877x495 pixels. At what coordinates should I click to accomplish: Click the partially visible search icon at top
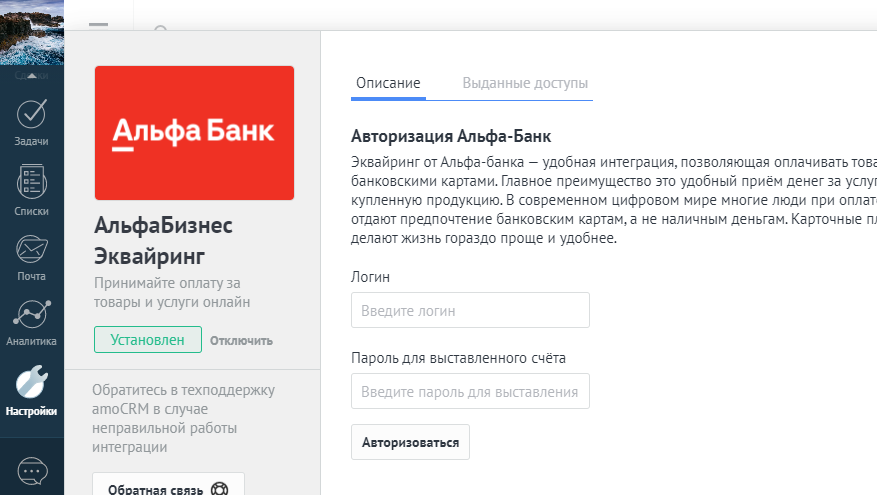tap(160, 30)
